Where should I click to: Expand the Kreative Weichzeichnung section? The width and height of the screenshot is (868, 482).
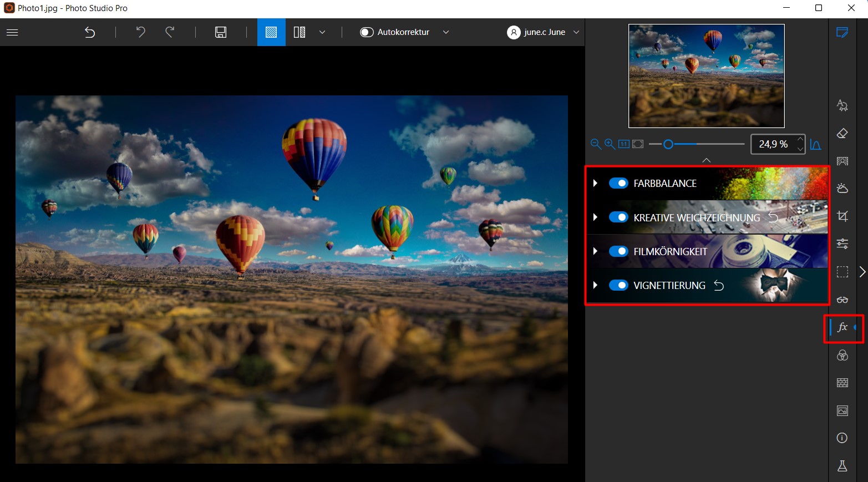pyautogui.click(x=595, y=217)
